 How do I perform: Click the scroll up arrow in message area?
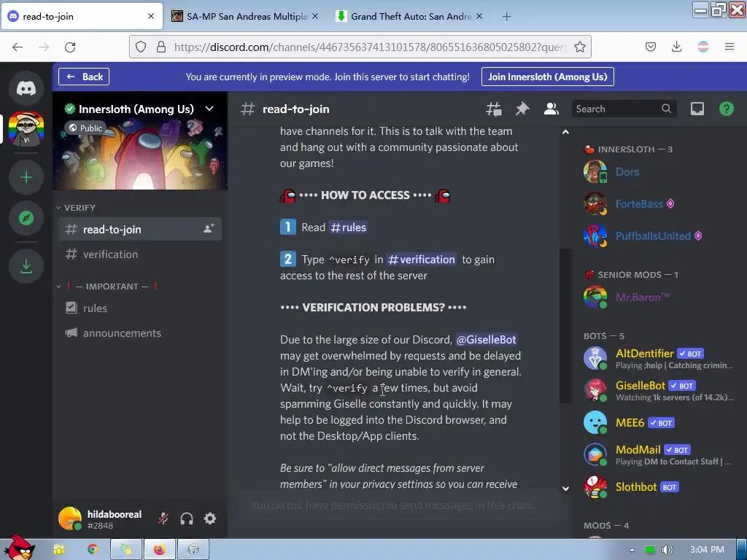(565, 132)
